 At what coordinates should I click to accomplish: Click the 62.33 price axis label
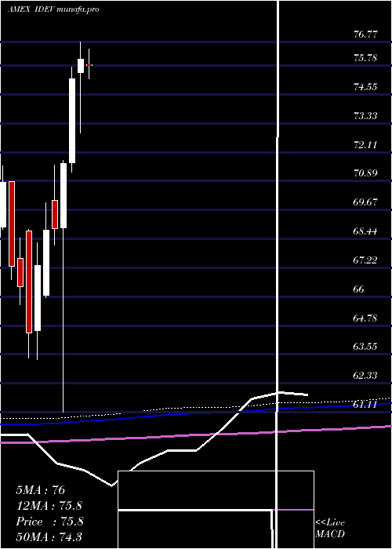[x=365, y=376]
